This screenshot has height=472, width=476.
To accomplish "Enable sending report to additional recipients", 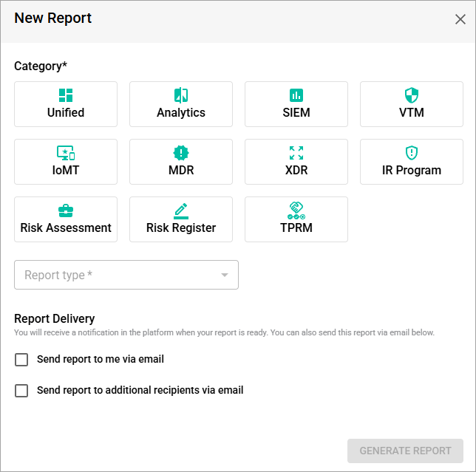I will click(21, 391).
